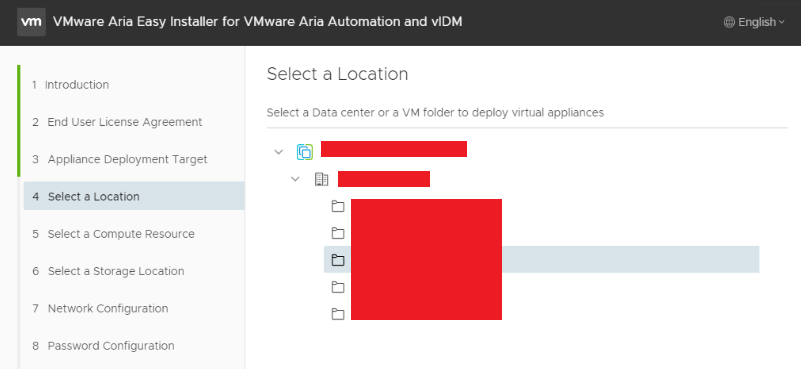The width and height of the screenshot is (801, 369).
Task: Click the Select a Location heading
Action: pyautogui.click(x=337, y=74)
